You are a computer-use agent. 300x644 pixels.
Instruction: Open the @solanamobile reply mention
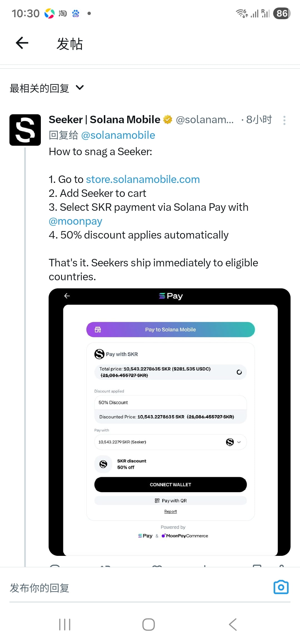pyautogui.click(x=118, y=135)
